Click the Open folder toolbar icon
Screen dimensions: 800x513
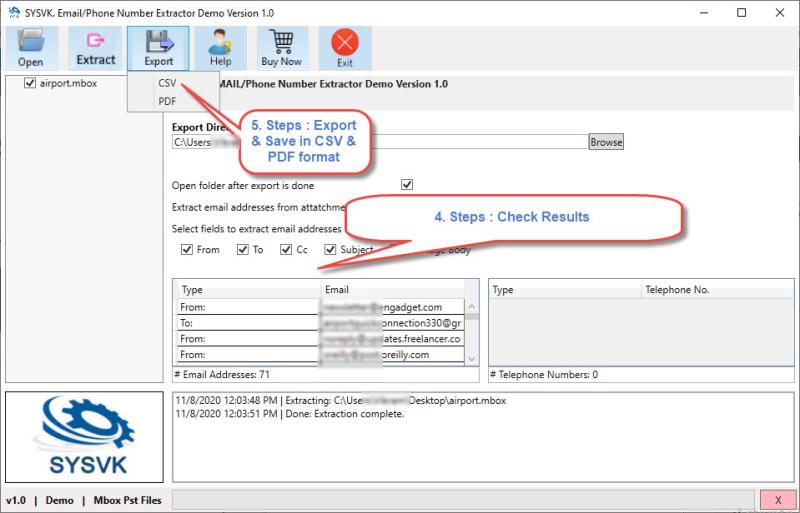[30, 48]
